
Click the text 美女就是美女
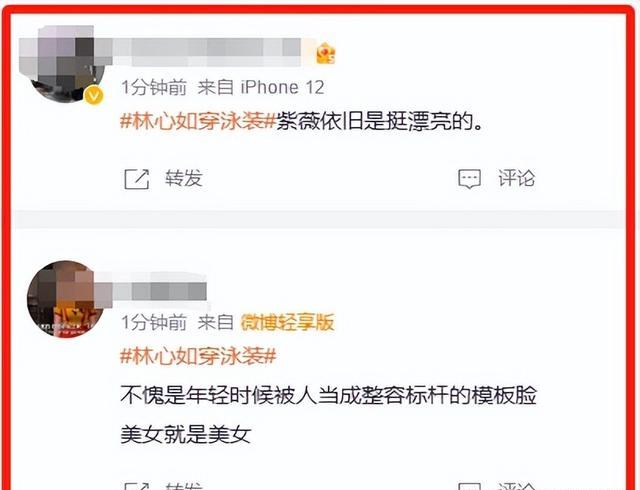[186, 434]
